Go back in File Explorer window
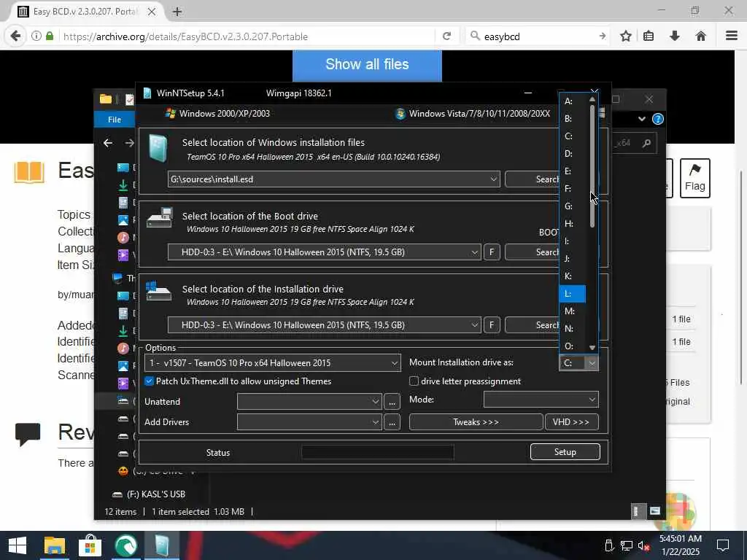The height and width of the screenshot is (560, 747). [x=108, y=143]
